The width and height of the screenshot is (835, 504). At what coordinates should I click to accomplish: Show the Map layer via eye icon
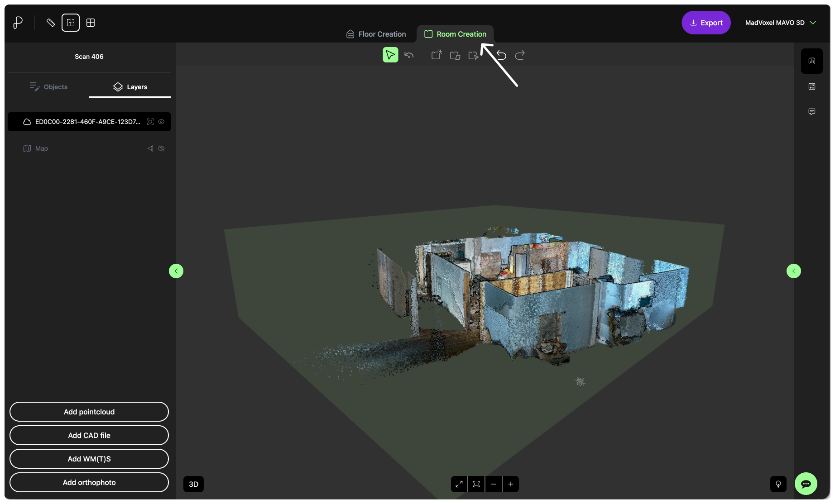click(x=161, y=148)
